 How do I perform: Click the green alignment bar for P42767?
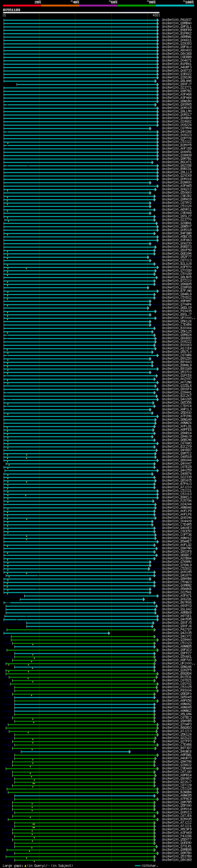(81, 629)
